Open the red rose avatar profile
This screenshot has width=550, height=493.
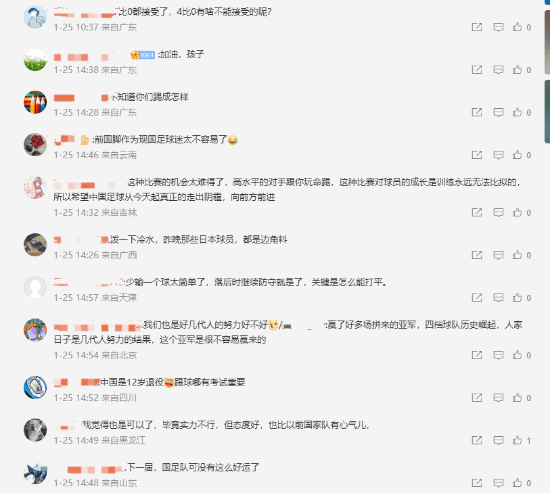35,145
